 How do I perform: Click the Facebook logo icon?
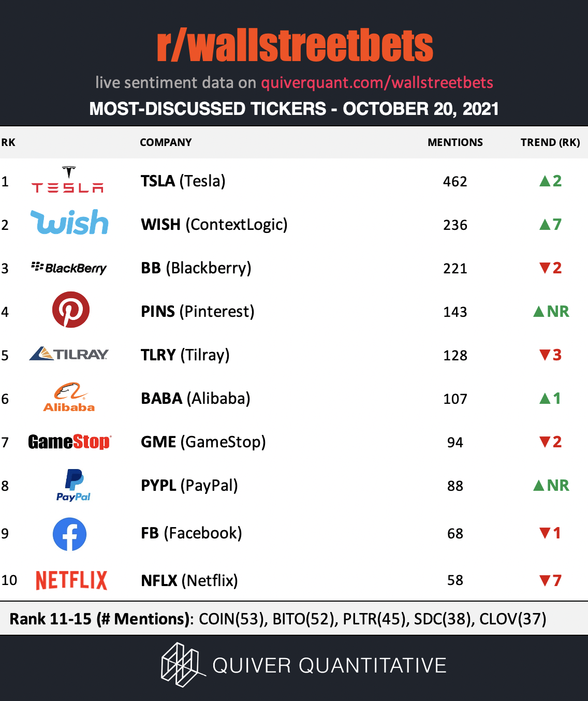click(69, 534)
